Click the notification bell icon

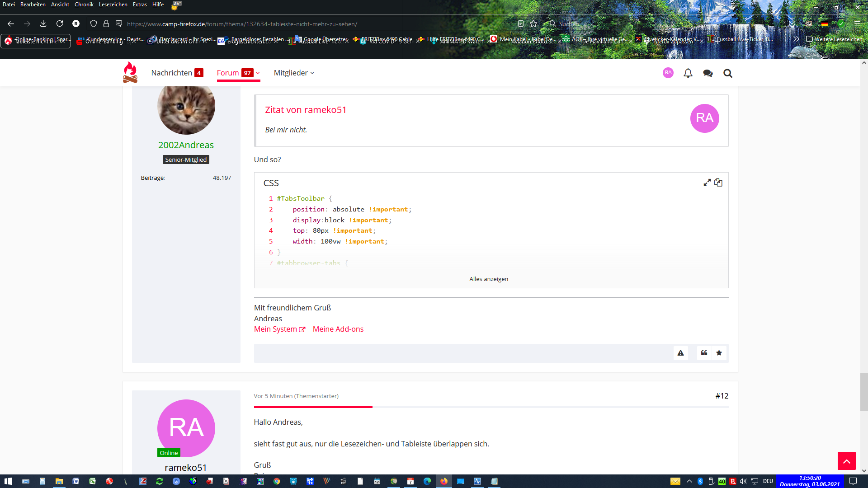688,73
